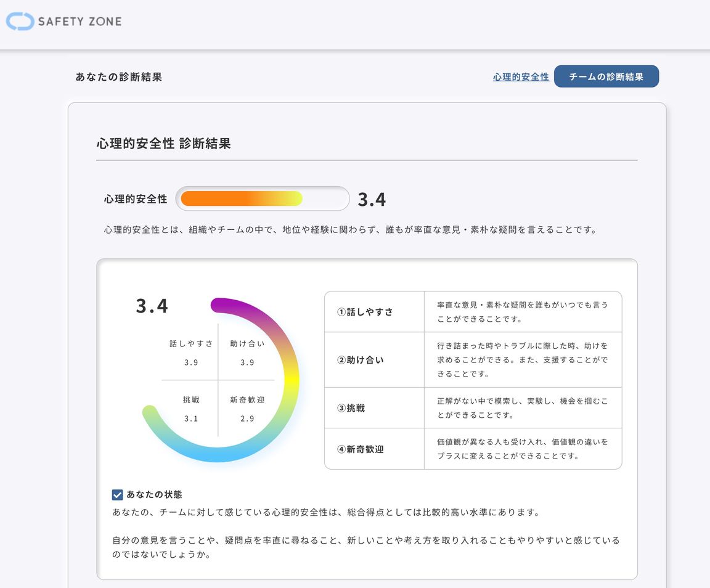Click the 心理的安全性とは definition sentence
Image resolution: width=710 pixels, height=588 pixels.
351,230
